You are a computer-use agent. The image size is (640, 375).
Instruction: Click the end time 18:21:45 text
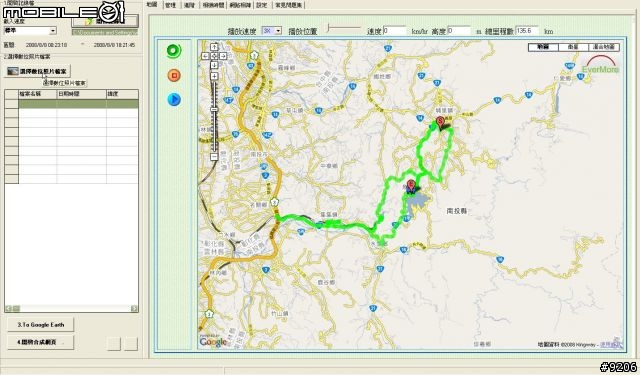114,45
